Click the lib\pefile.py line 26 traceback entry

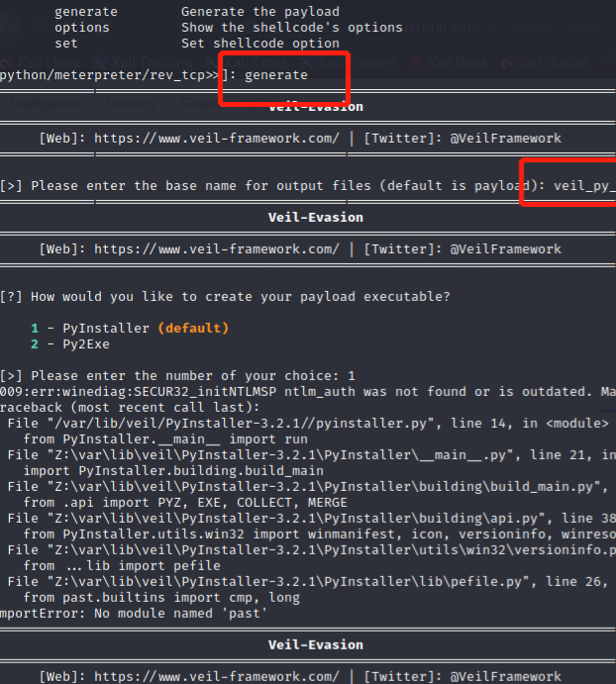pyautogui.click(x=308, y=581)
